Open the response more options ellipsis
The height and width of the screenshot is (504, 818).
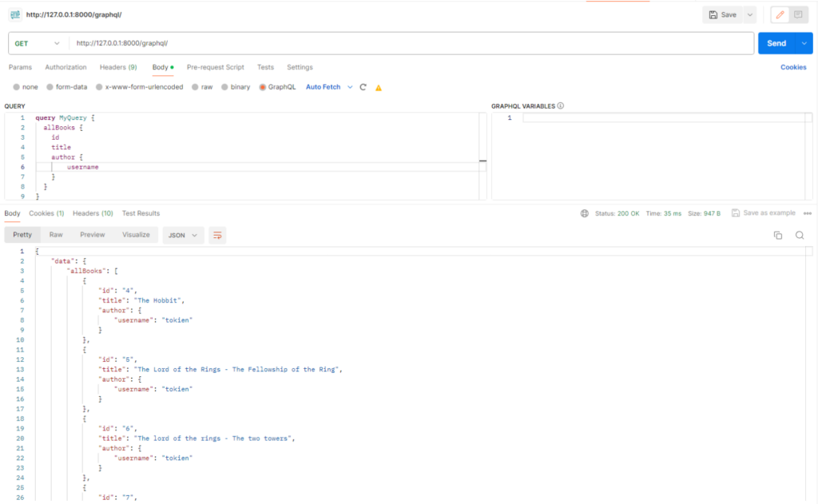click(808, 213)
